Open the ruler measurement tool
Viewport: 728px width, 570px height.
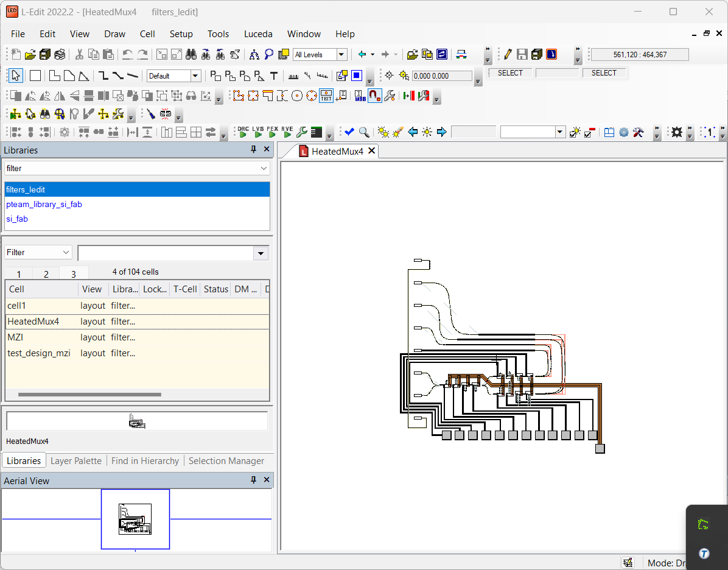point(293,76)
